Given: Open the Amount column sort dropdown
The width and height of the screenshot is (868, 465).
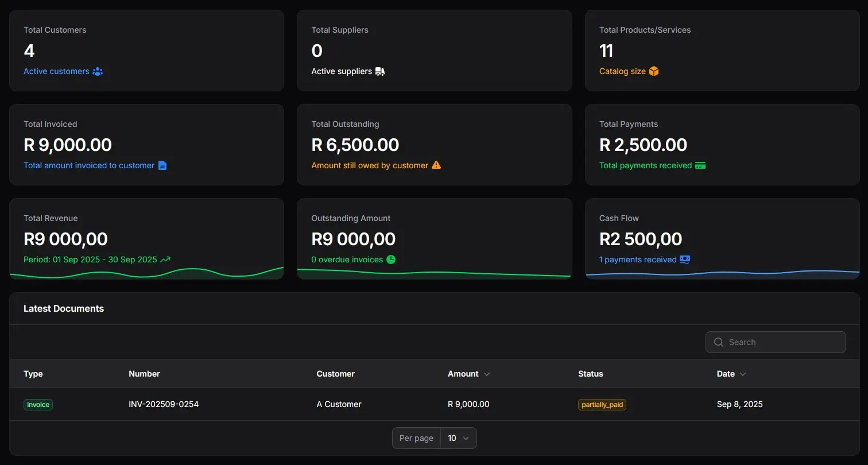Looking at the screenshot, I should point(486,374).
